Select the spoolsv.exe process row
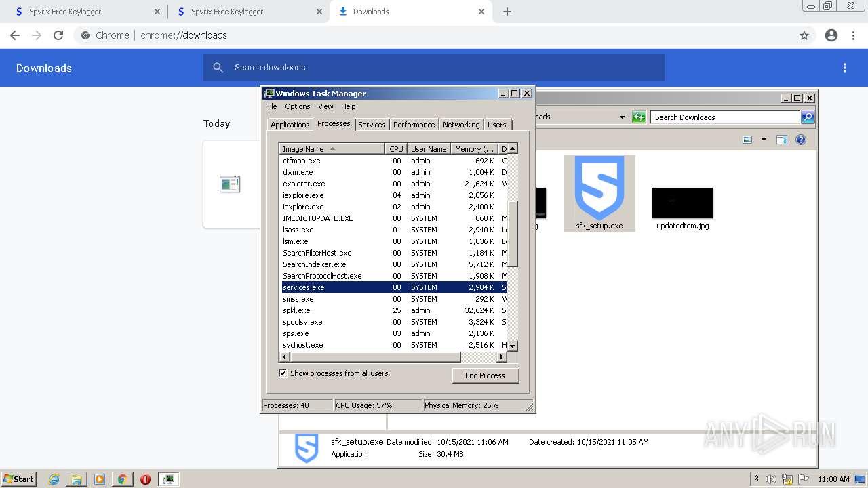The width and height of the screenshot is (868, 488). pos(393,322)
